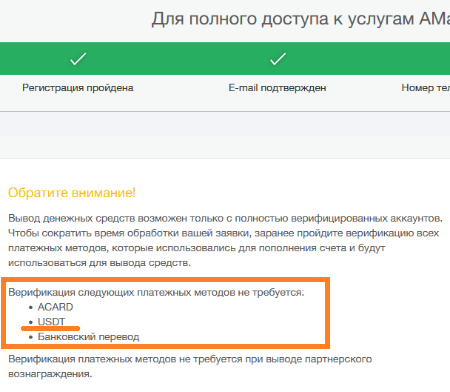The height and width of the screenshot is (392, 450).
Task: Click the 'Обратите внимание!' yellow heading
Action: [72, 193]
